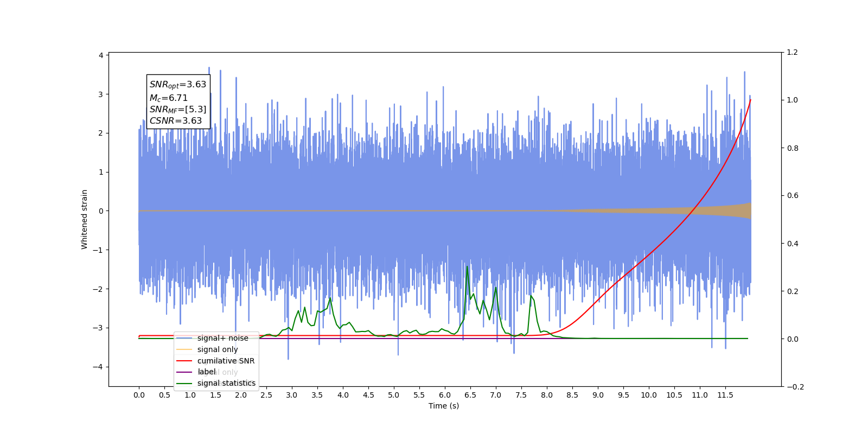Click the −0.2 tick on the right axis
The width and height of the screenshot is (868, 434).
click(795, 386)
